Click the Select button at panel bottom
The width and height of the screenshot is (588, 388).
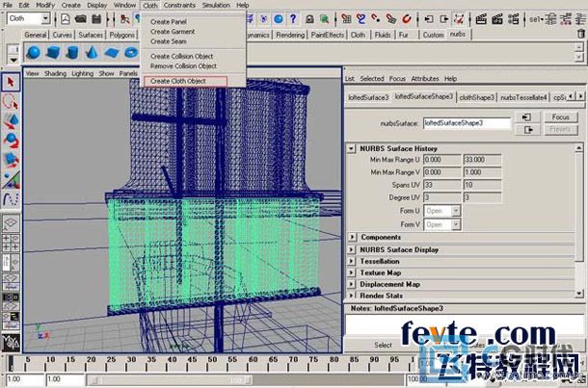pos(383,345)
